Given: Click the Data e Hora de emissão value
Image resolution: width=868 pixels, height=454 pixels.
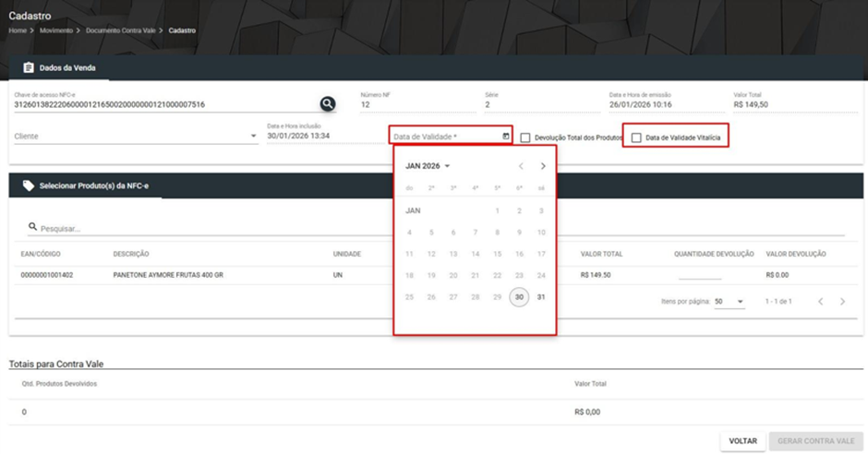Looking at the screenshot, I should click(x=641, y=104).
